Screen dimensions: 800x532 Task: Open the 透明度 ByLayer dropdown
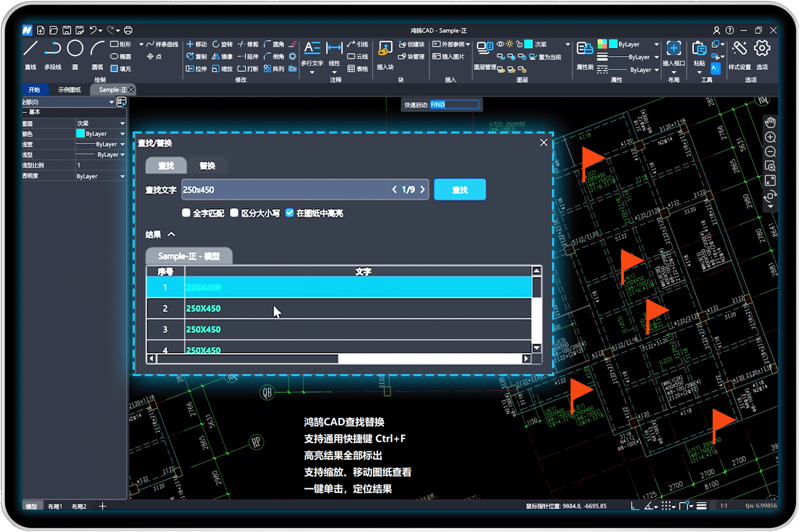(x=100, y=176)
